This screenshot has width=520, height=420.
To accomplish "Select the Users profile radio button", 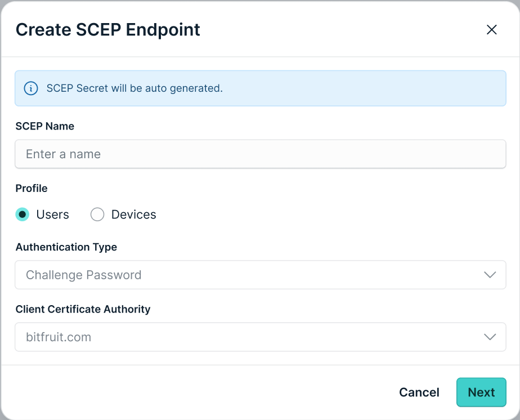I will coord(22,215).
